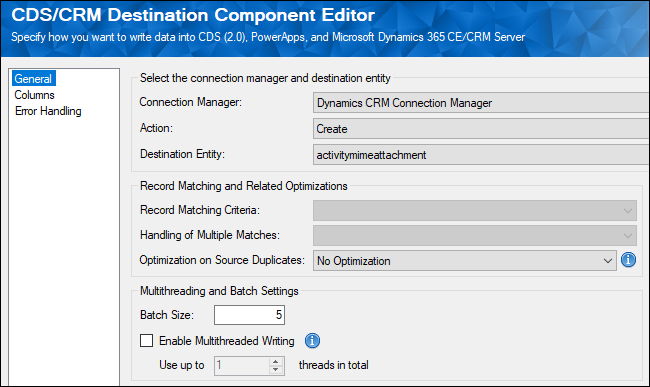Click Record Matching Criteria label
Screen dimensions: 650x387
point(200,210)
